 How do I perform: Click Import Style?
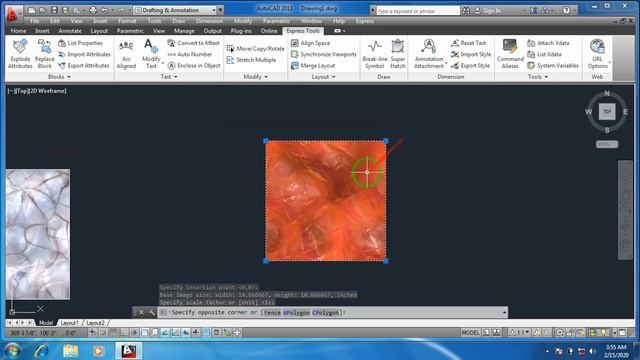point(471,54)
